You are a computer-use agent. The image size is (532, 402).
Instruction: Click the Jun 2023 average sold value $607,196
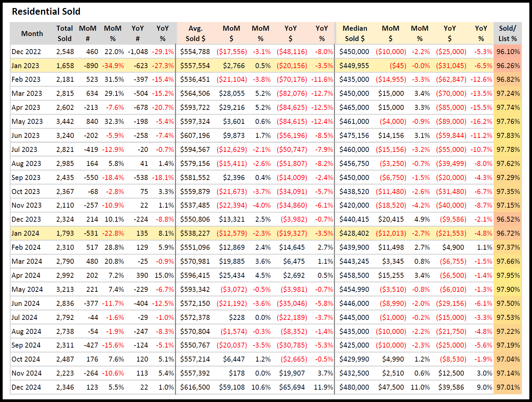(195, 136)
